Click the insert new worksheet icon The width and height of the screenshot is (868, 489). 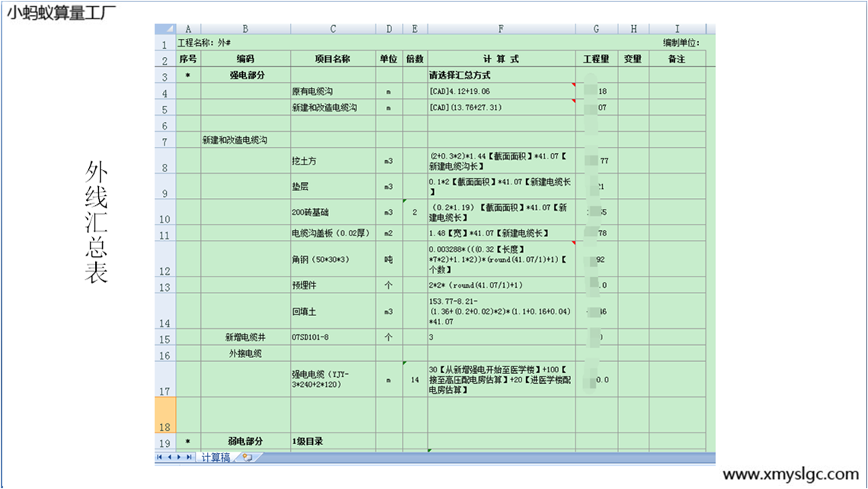point(247,458)
